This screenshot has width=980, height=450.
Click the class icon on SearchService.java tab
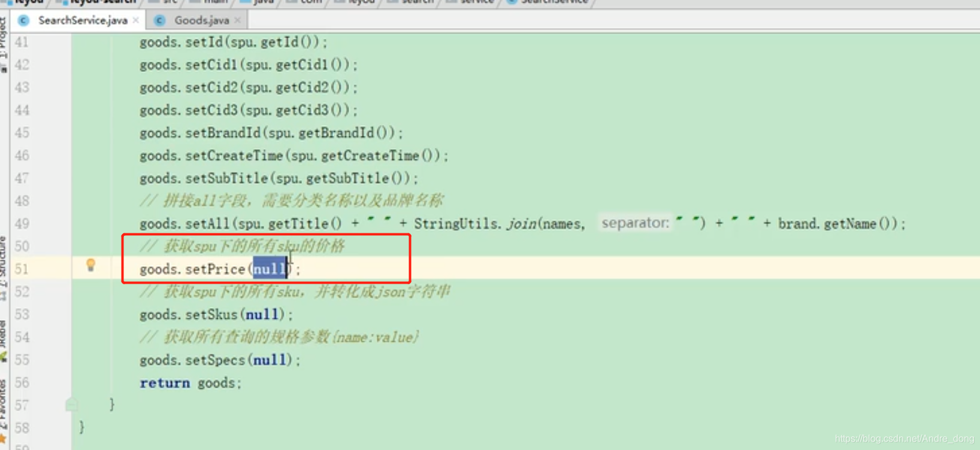(x=23, y=20)
